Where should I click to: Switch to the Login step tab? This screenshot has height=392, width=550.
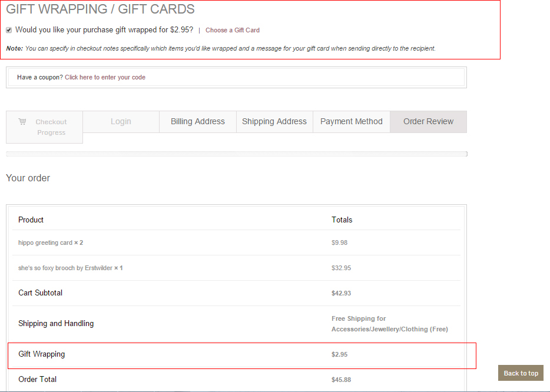[x=121, y=122]
